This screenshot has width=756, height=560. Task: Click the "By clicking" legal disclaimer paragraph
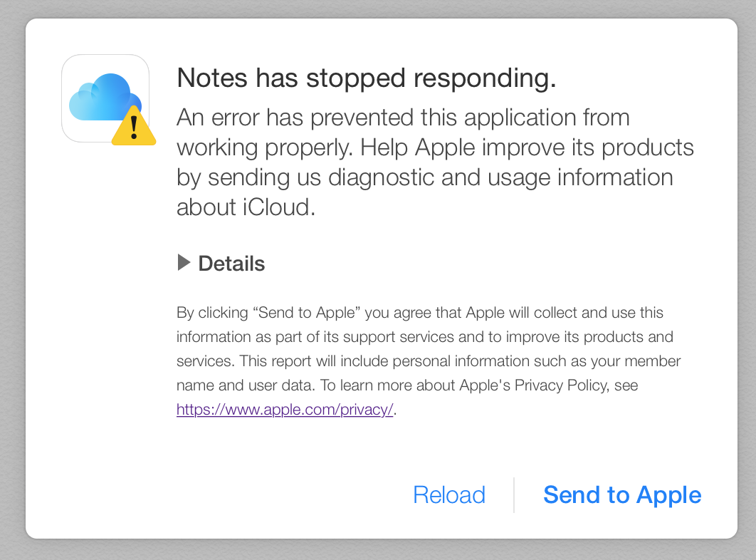coord(428,361)
